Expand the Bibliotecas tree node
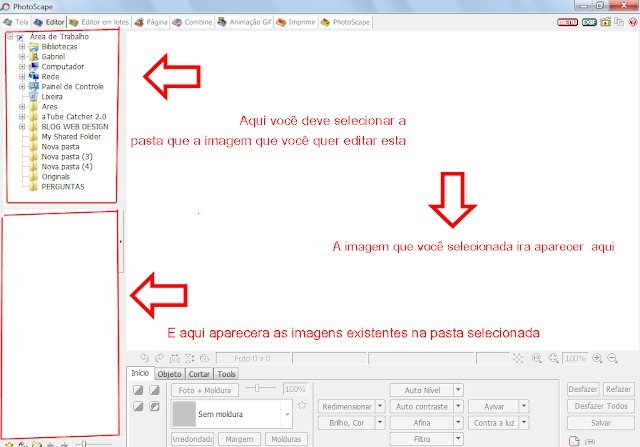 click(22, 47)
